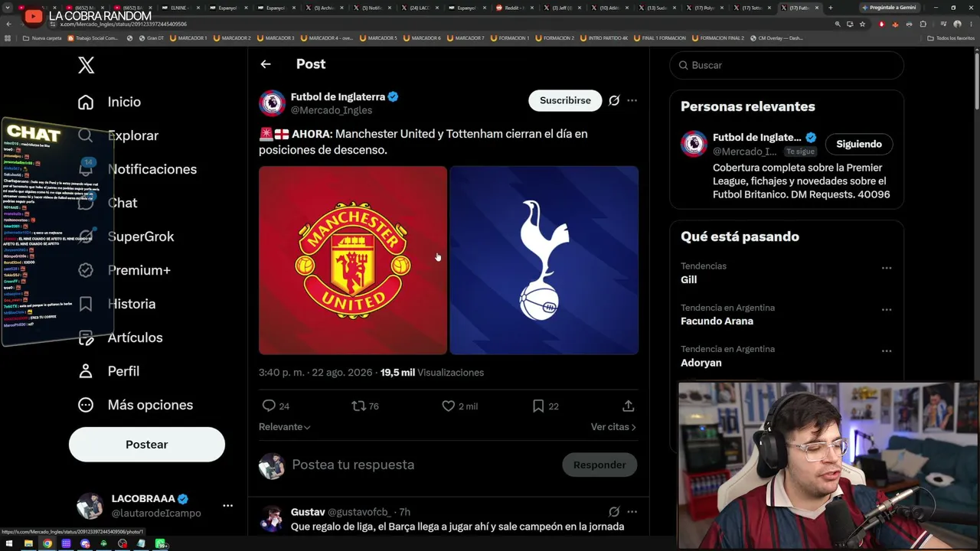The image size is (980, 551).
Task: Click the share icon on the post
Action: coord(628,406)
